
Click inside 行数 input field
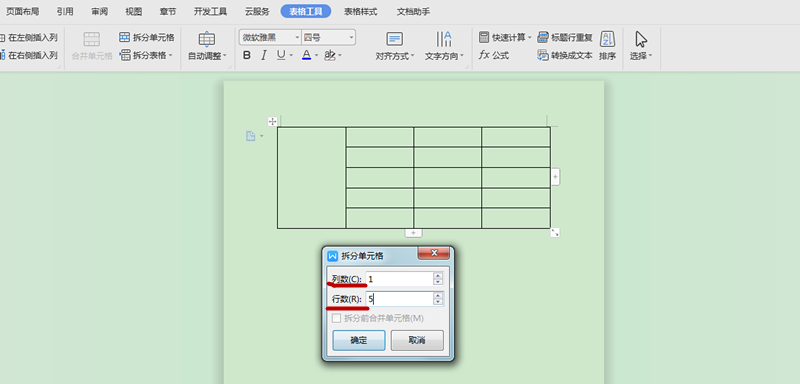click(399, 299)
